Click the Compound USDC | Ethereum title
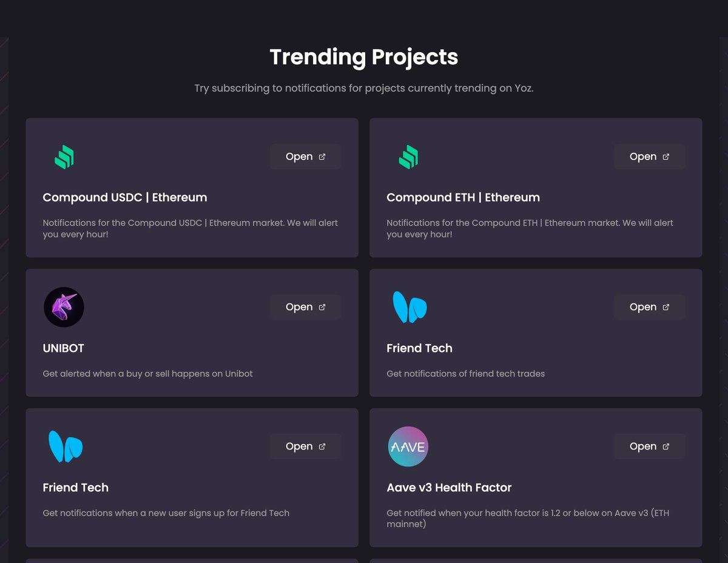728x563 pixels. (x=125, y=197)
